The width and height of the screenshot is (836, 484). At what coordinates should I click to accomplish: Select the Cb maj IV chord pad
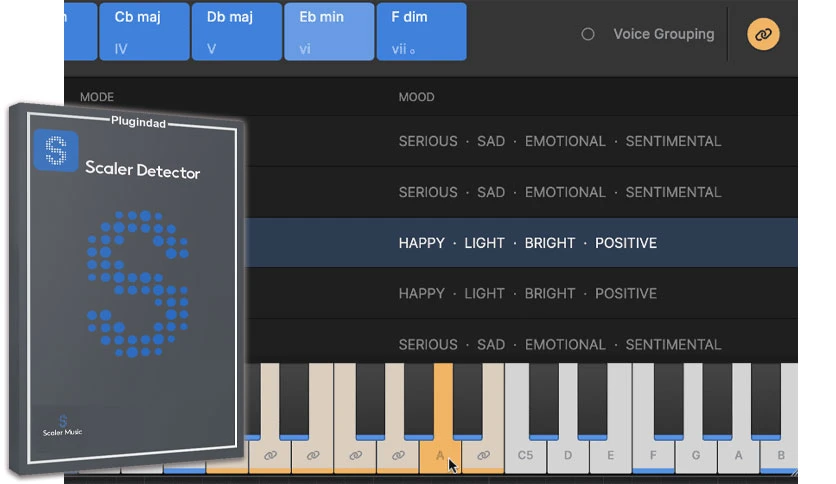[x=144, y=31]
